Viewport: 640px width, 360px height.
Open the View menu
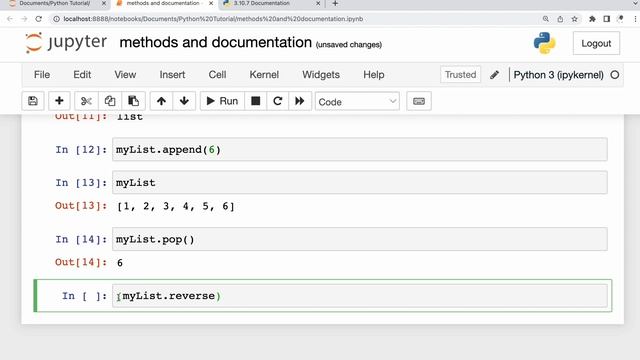point(125,75)
